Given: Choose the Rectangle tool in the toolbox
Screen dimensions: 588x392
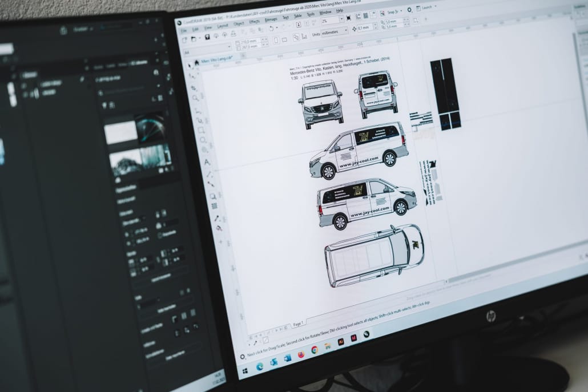Looking at the screenshot, I should [x=202, y=131].
